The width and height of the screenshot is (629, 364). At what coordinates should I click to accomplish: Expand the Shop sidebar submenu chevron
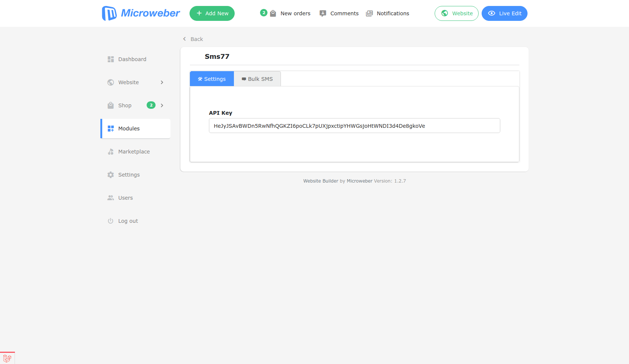pos(162,105)
